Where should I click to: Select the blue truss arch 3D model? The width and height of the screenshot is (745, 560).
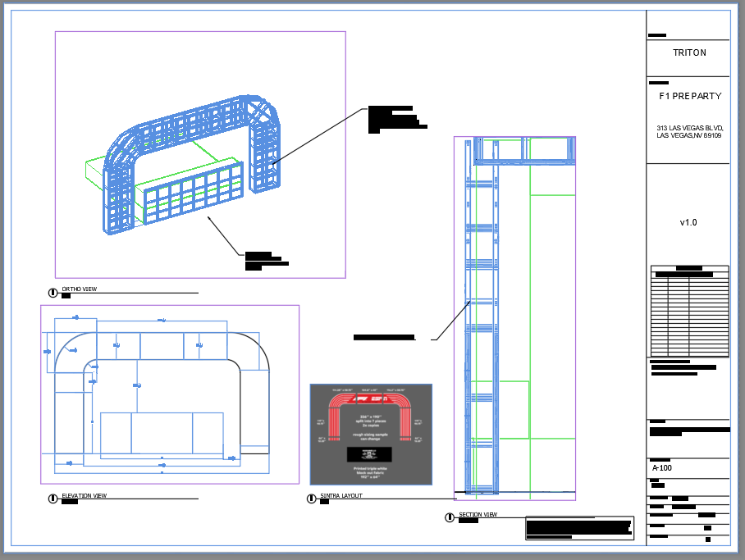pyautogui.click(x=191, y=164)
